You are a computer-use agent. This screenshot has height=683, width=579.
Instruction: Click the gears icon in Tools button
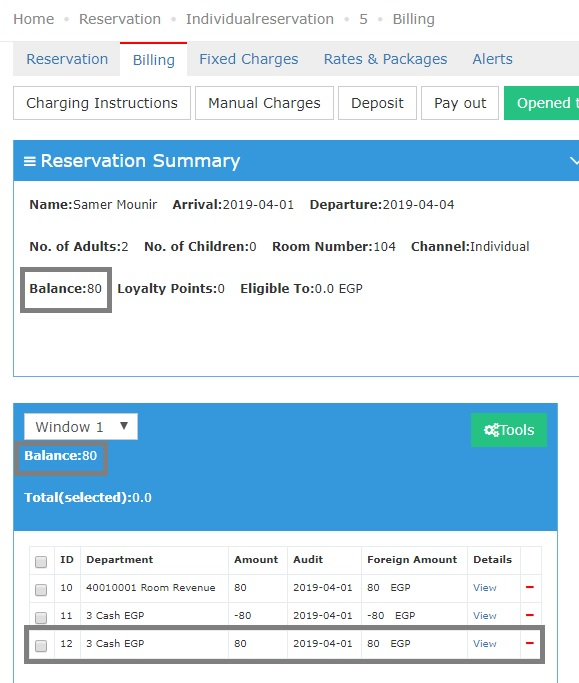click(491, 430)
